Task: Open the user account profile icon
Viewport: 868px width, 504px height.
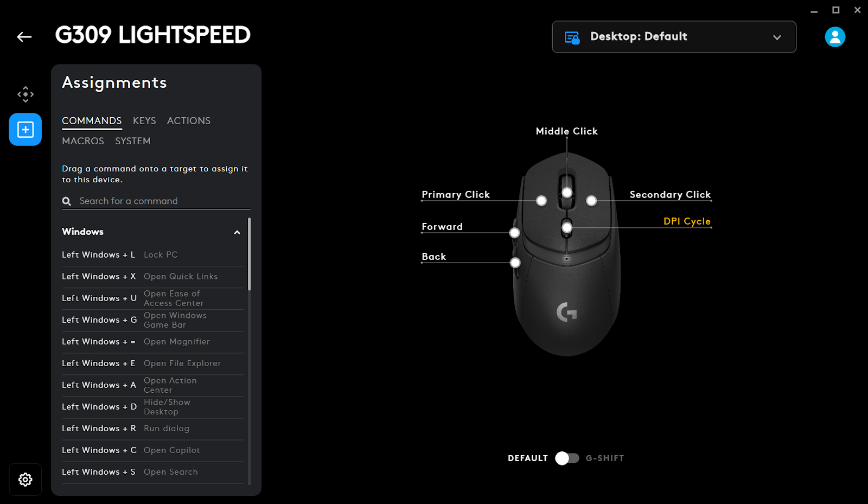Action: (835, 37)
